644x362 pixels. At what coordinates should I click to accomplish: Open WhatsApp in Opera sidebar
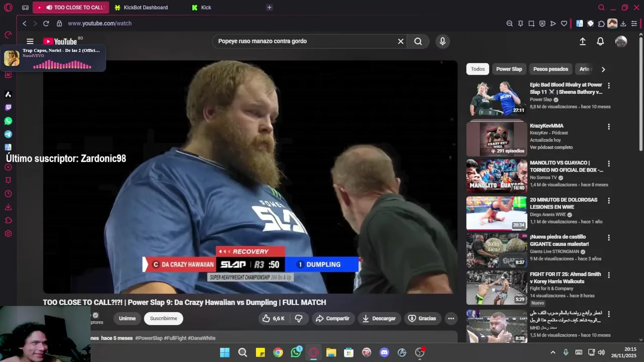click(8, 121)
